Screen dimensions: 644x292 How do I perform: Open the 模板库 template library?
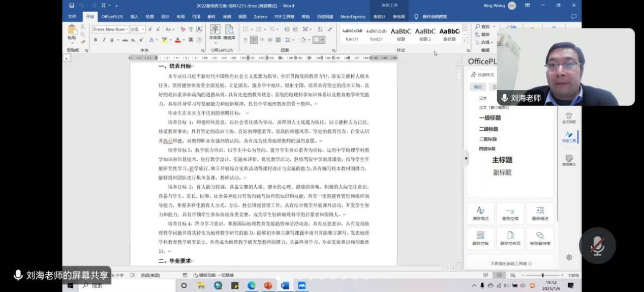pos(229,32)
